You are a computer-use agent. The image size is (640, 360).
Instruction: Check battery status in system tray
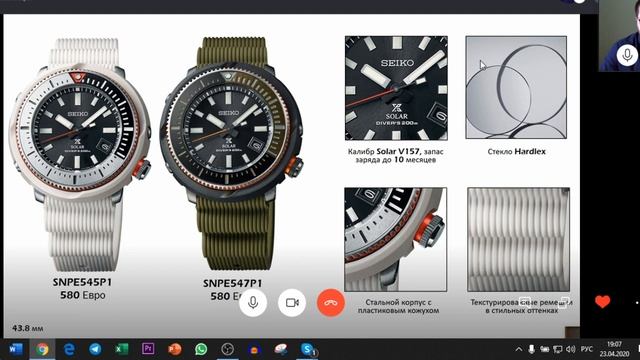[544, 349]
